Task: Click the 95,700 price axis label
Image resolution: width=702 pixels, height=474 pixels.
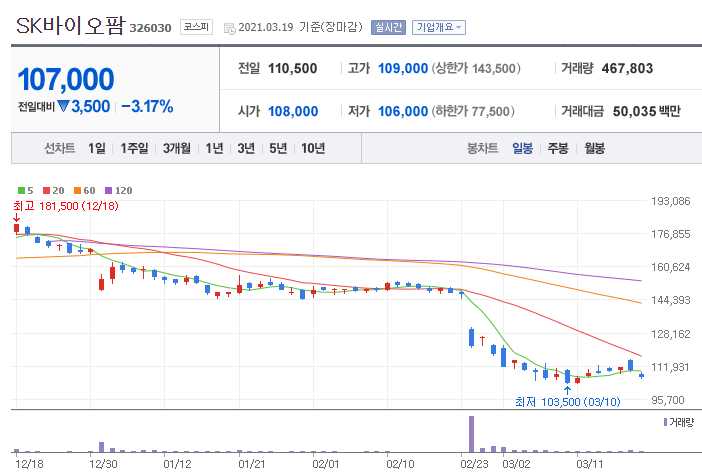Action: (668, 400)
